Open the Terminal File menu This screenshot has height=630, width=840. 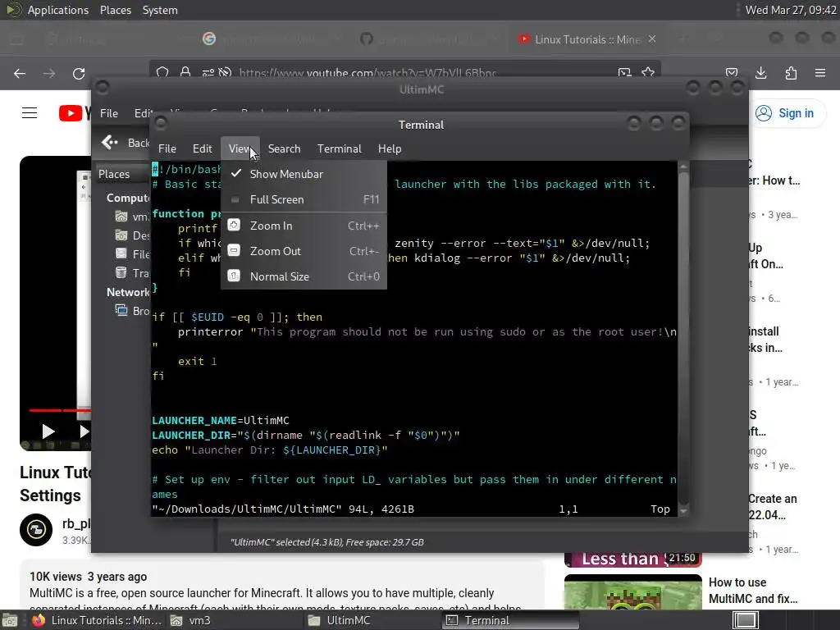[167, 148]
